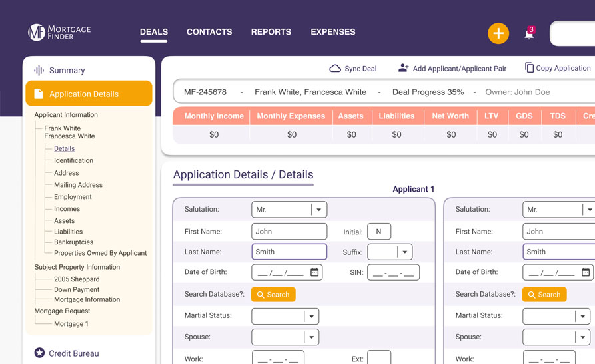595x364 pixels.
Task: Click Add Applicant/Applicant Pair
Action: 460,69
